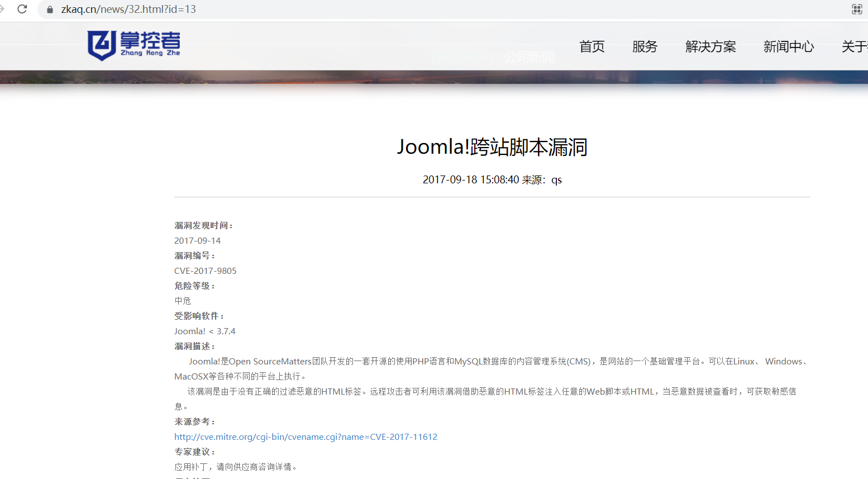Image resolution: width=868 pixels, height=479 pixels.
Task: Click the 来源参考 heading
Action: 195,422
